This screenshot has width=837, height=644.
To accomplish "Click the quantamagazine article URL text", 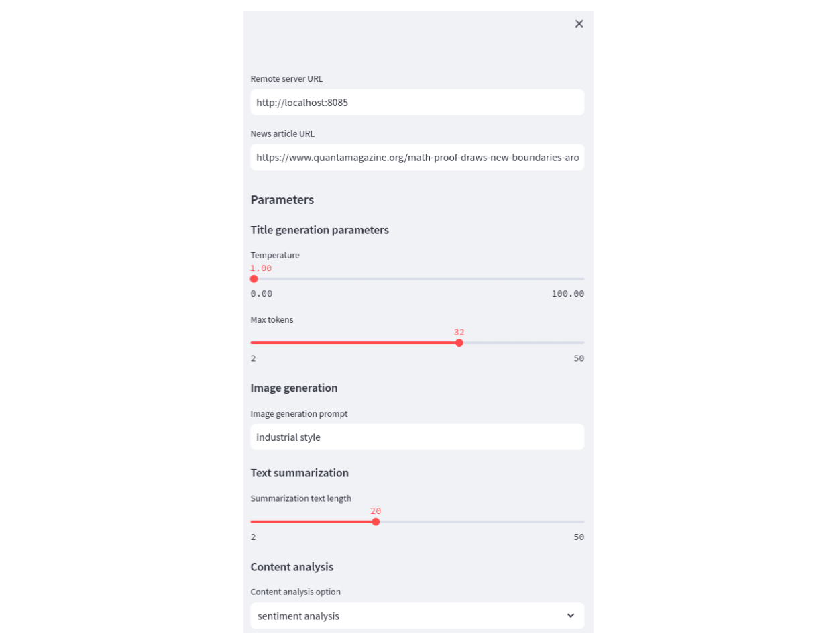I will [x=417, y=158].
